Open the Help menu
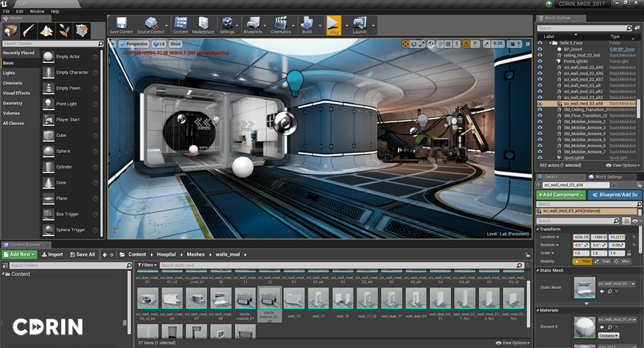644x348 pixels. (55, 12)
